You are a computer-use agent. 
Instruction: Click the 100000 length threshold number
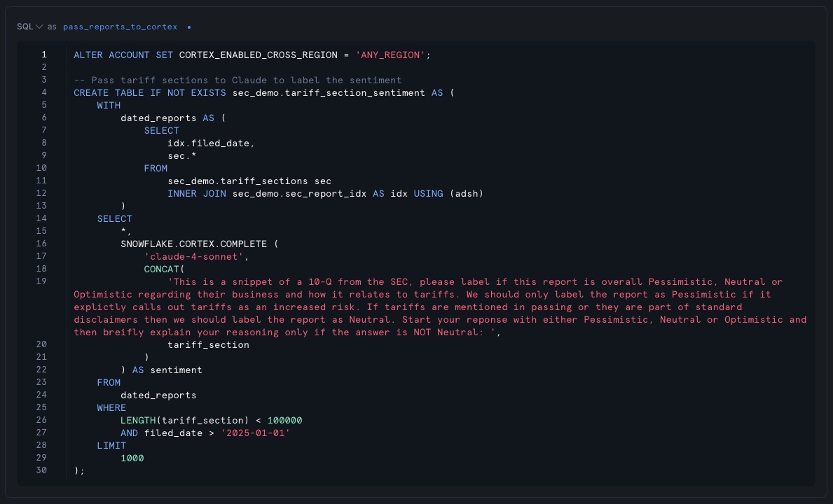tap(284, 420)
